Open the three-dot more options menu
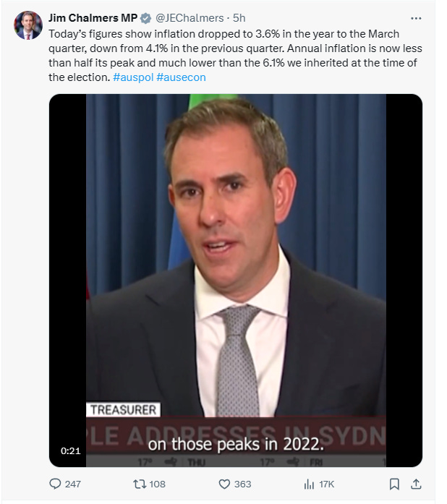447x504 pixels. click(x=416, y=18)
